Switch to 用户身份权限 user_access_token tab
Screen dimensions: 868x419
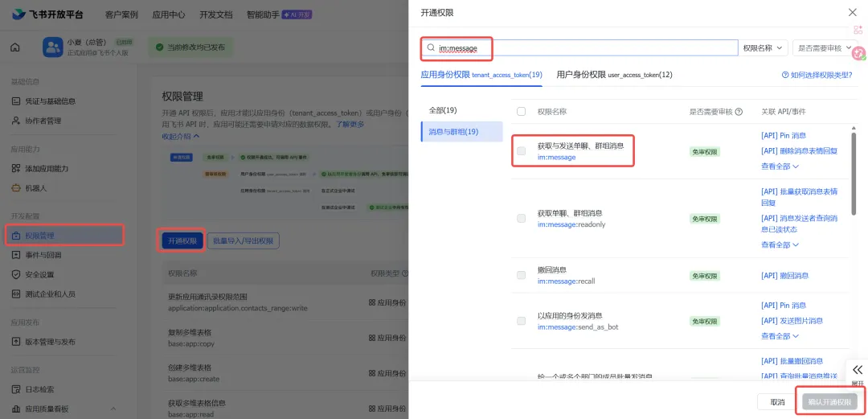[615, 75]
